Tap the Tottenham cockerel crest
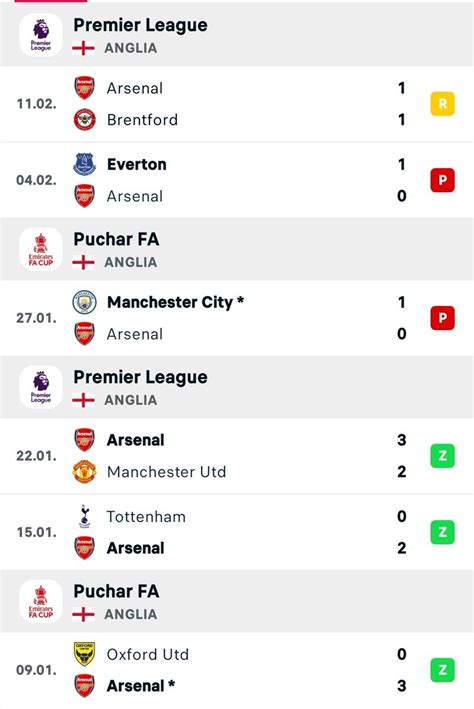 pyautogui.click(x=85, y=516)
